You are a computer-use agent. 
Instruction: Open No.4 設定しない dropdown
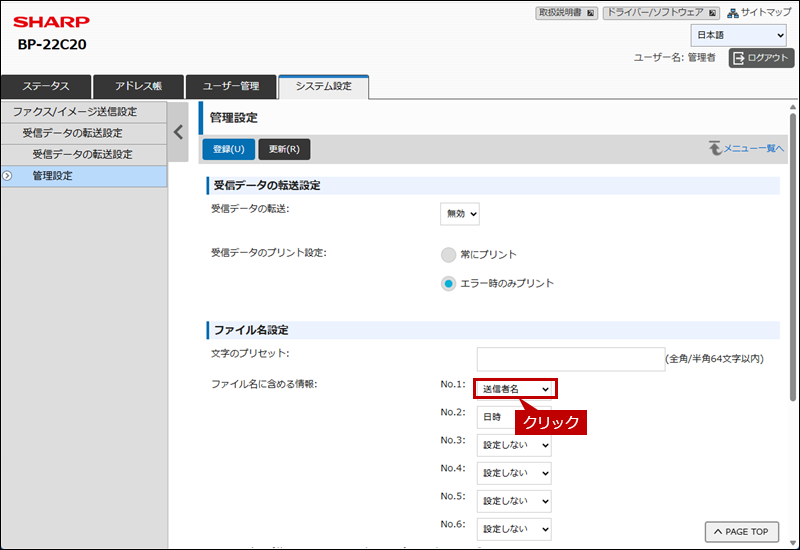[x=515, y=473]
